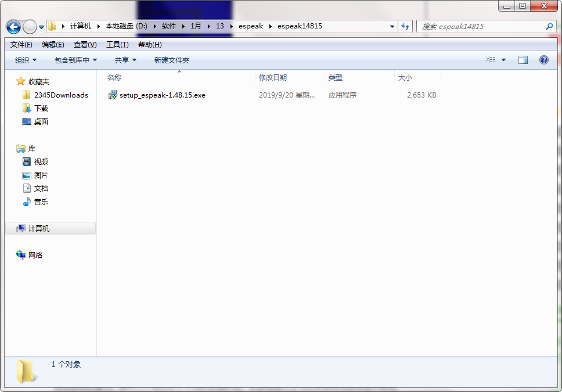Go to 1月 folder in breadcrumb
562x392 pixels.
pyautogui.click(x=195, y=26)
